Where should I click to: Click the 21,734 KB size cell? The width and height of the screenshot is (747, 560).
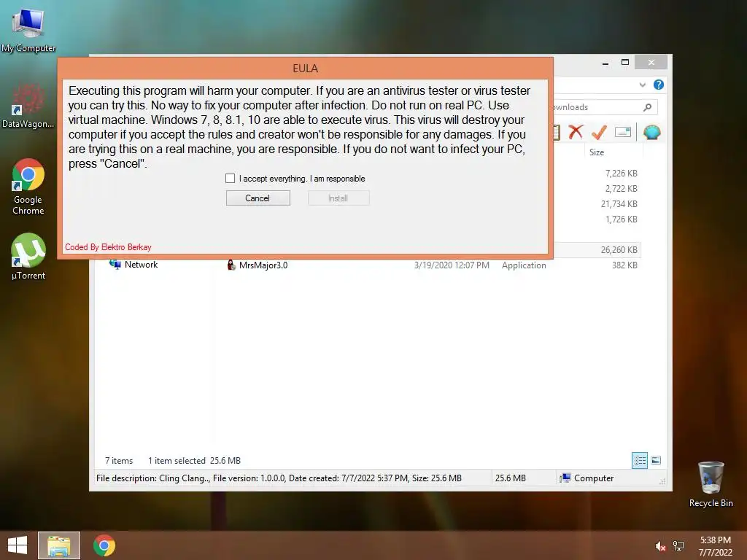coord(619,204)
